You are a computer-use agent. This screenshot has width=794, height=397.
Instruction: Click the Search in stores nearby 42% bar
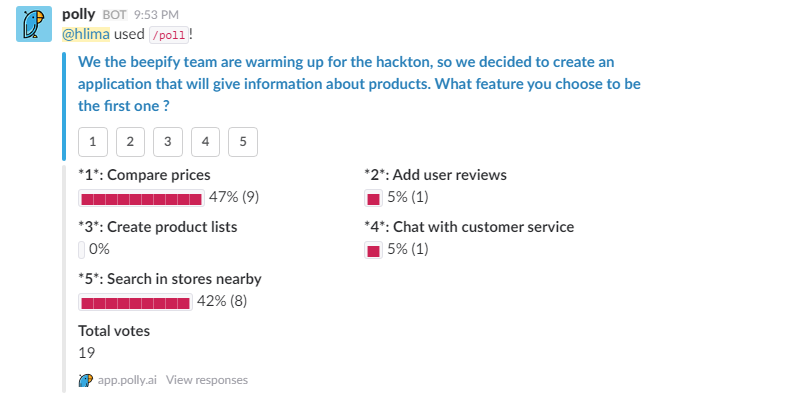click(135, 302)
